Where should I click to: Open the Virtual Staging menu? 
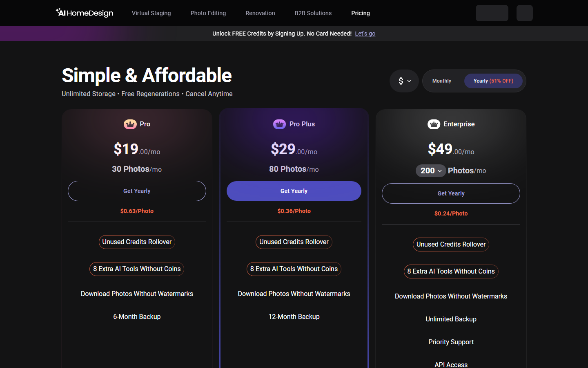point(151,13)
